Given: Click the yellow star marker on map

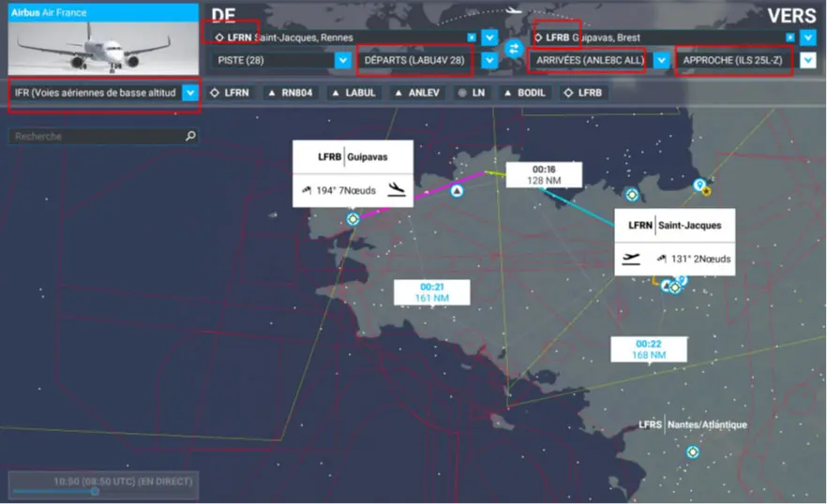Looking at the screenshot, I should (707, 191).
